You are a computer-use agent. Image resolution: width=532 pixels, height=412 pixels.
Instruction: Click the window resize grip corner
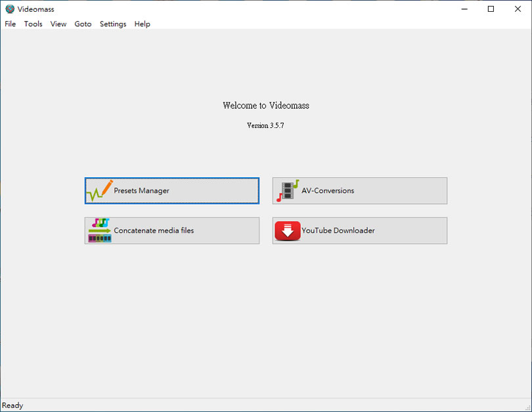tap(528, 408)
